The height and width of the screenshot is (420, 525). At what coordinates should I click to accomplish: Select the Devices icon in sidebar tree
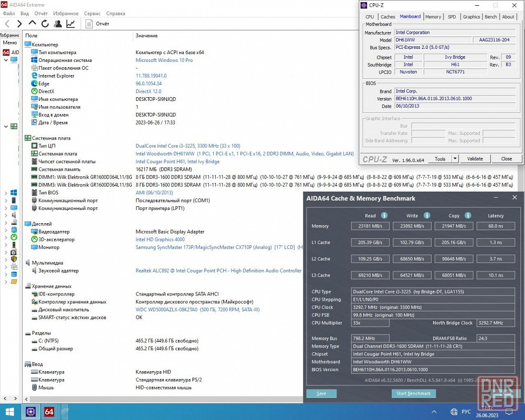[14, 245]
